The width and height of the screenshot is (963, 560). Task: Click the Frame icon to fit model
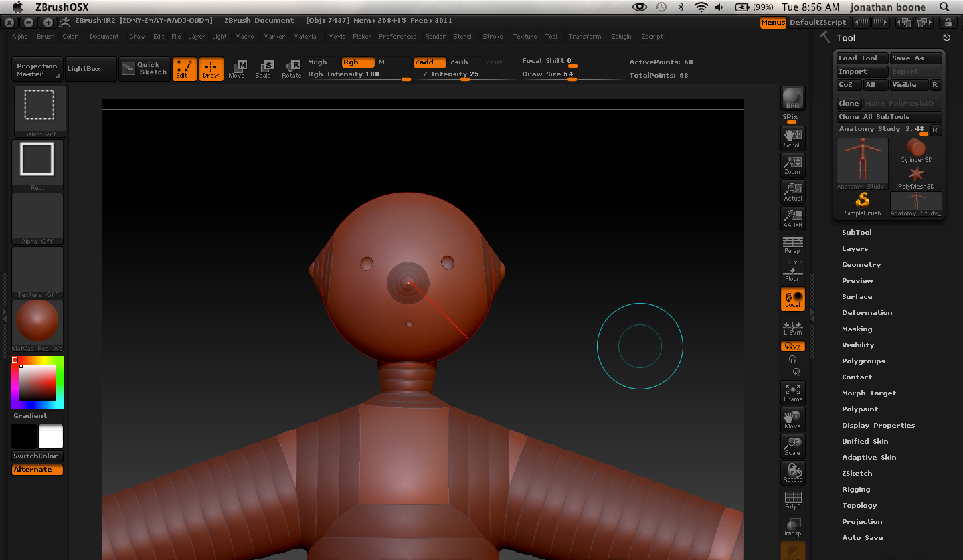click(x=792, y=392)
